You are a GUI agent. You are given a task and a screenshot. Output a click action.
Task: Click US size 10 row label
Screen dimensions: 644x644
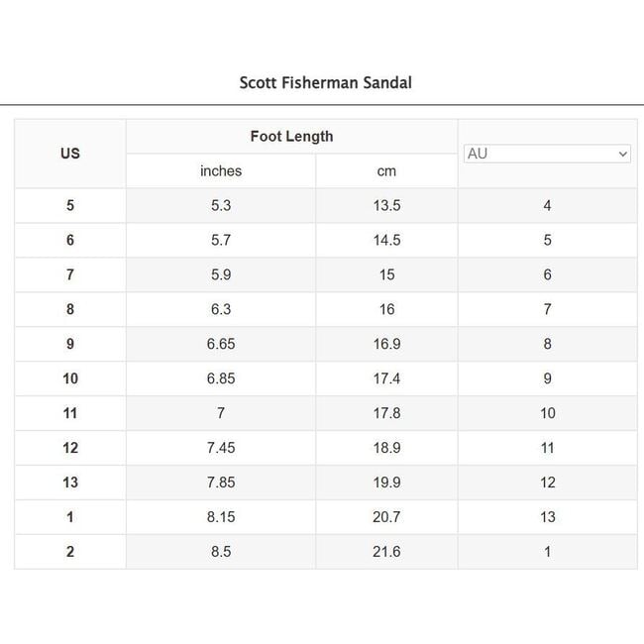click(x=70, y=378)
